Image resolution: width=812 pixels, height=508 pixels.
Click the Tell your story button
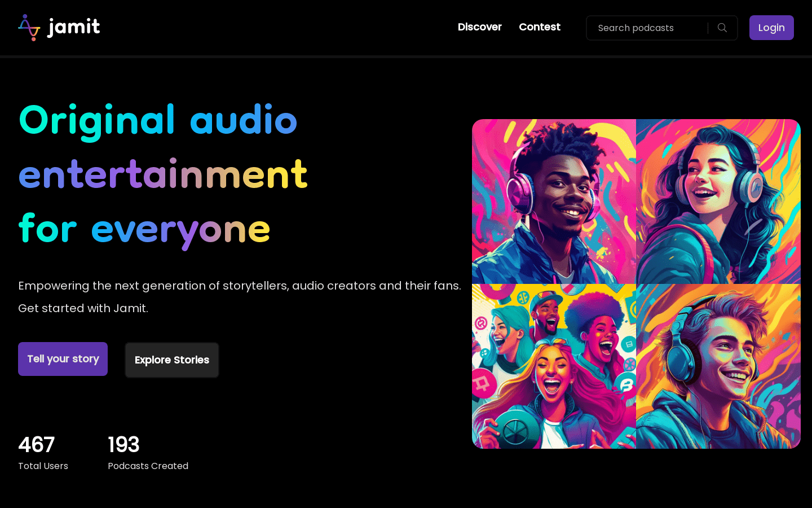63,359
